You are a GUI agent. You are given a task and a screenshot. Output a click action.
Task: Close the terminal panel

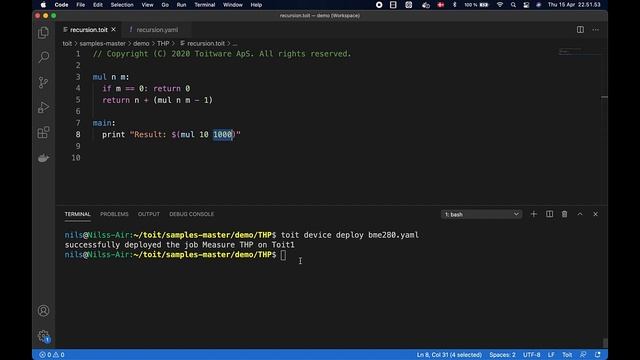click(x=596, y=214)
